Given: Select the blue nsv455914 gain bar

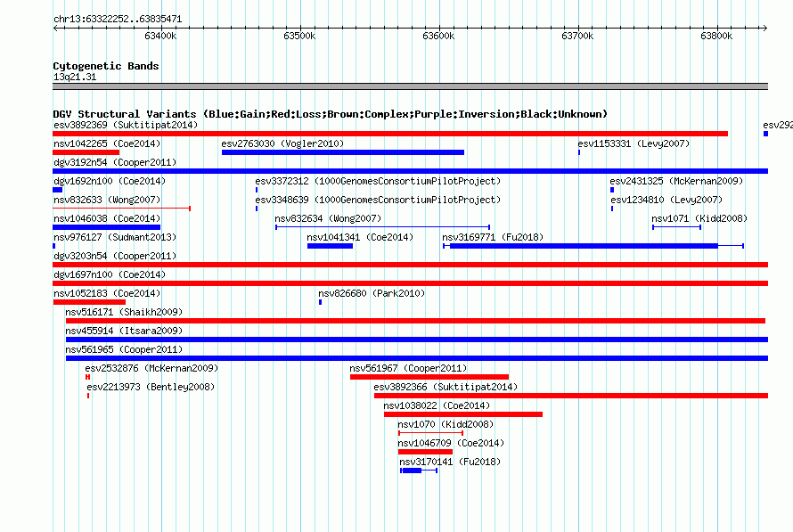Looking at the screenshot, I should click(x=417, y=340).
